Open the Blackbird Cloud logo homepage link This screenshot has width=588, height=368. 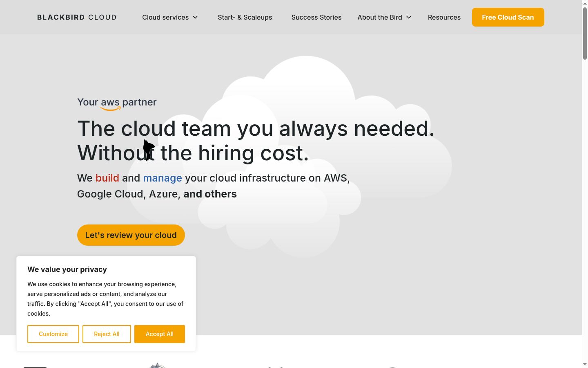77,17
